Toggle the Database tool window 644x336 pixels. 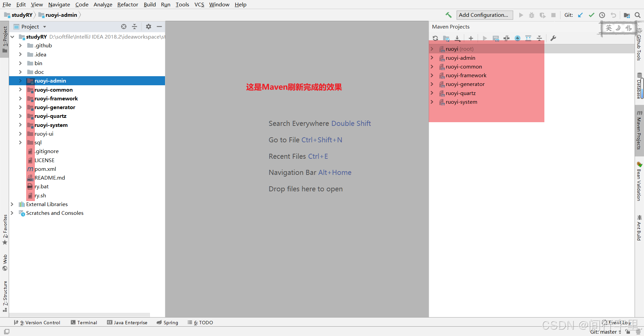[x=639, y=86]
